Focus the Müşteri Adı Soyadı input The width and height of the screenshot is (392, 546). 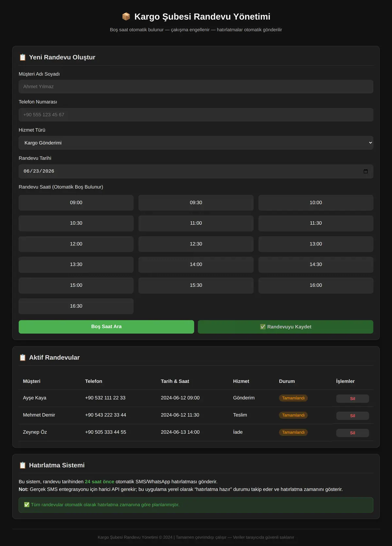[196, 87]
